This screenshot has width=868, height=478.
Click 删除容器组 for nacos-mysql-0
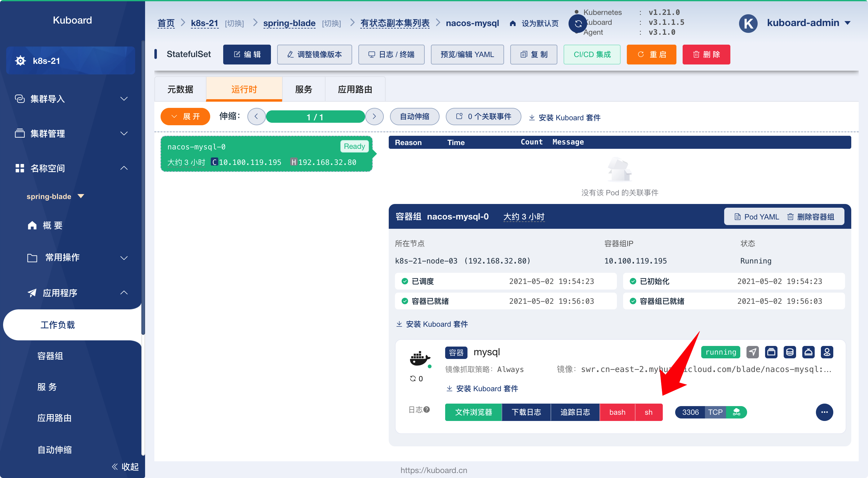point(811,217)
